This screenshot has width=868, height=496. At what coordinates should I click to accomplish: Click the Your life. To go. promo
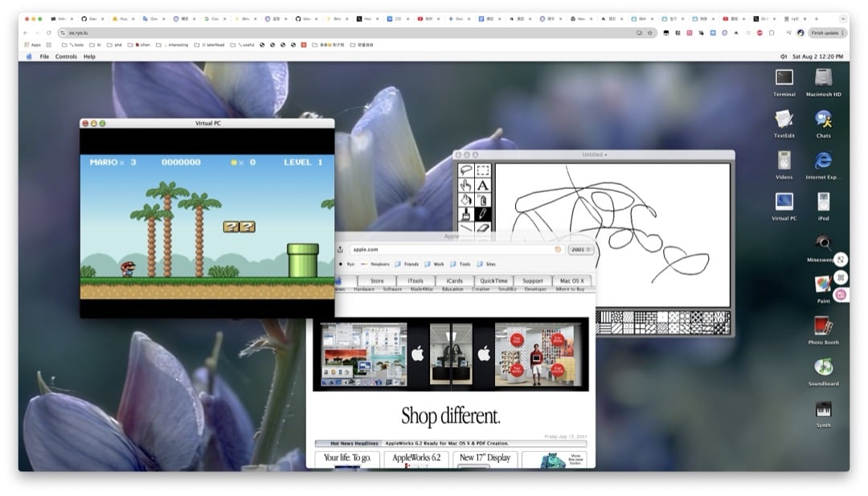347,458
